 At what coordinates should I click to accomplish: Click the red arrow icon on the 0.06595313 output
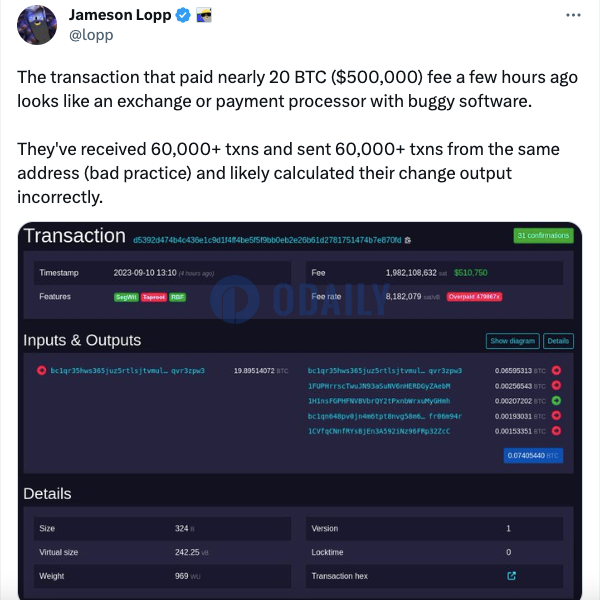point(556,370)
